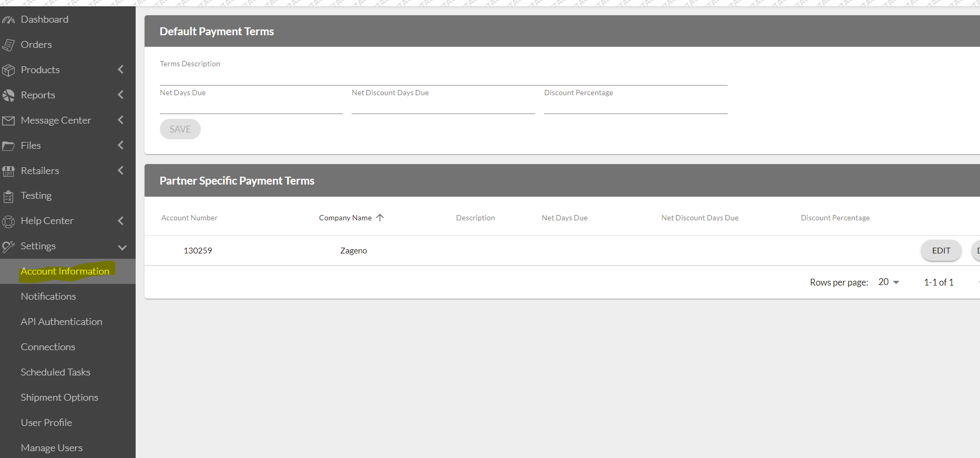Click the Products box icon
The image size is (980, 458).
coord(8,70)
